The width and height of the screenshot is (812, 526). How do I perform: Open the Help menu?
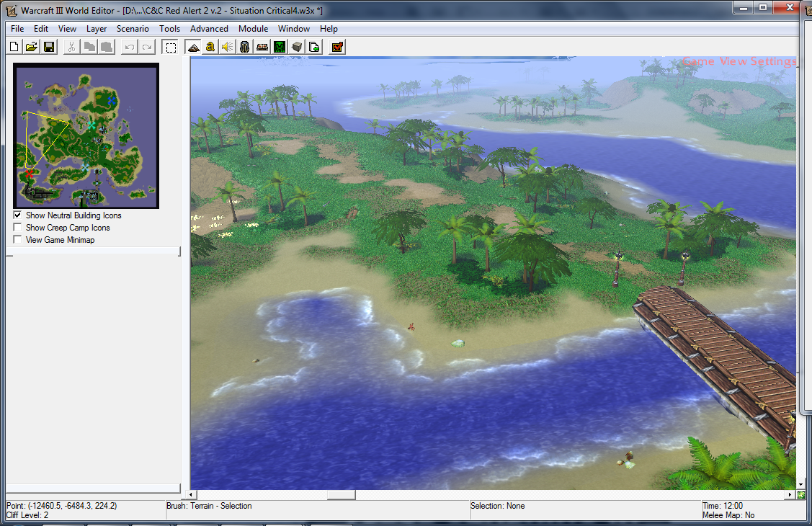pyautogui.click(x=329, y=29)
